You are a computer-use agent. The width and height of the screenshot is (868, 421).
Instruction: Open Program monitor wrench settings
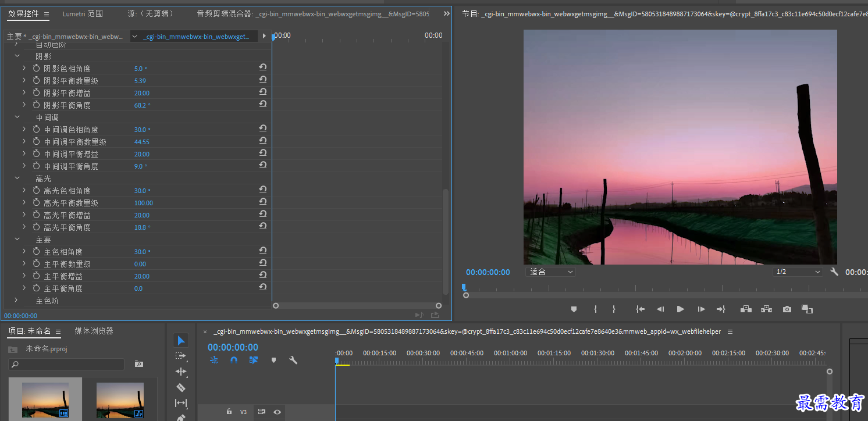pyautogui.click(x=834, y=272)
